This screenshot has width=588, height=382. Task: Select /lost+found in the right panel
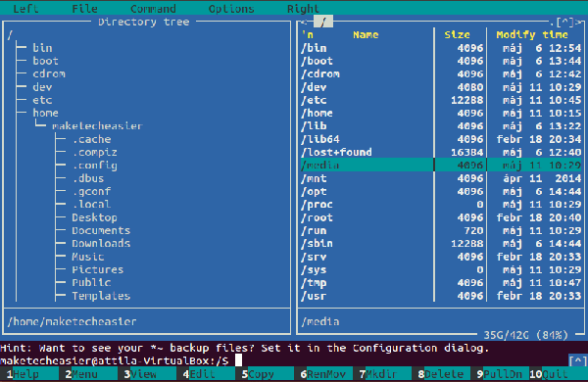pyautogui.click(x=441, y=152)
